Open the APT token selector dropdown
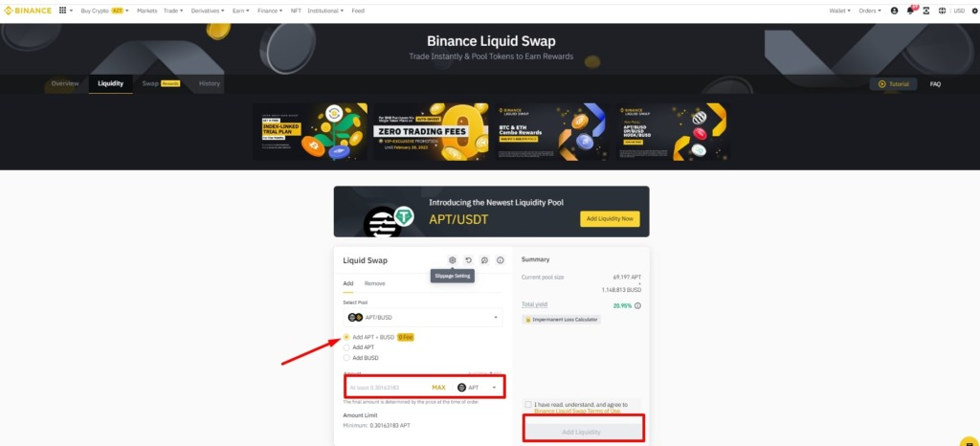 coord(479,388)
